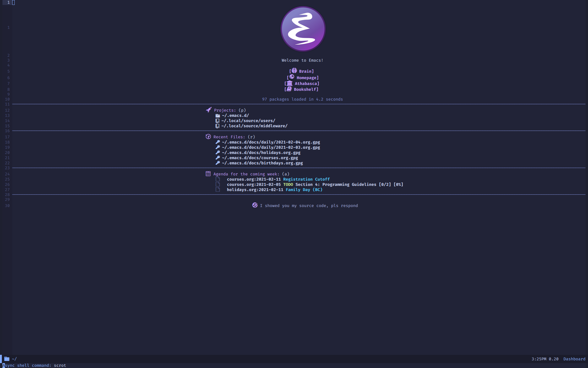Click the Agenda calendar icon

pyautogui.click(x=208, y=174)
